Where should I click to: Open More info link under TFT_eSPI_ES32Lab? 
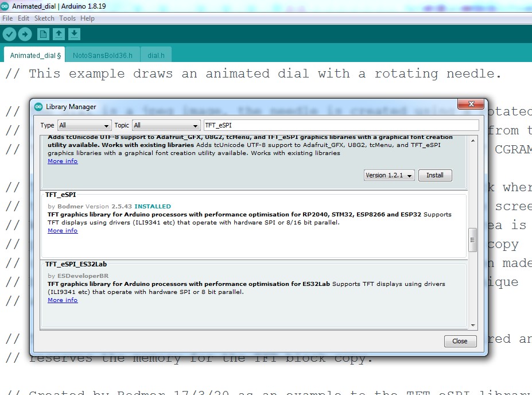(63, 300)
